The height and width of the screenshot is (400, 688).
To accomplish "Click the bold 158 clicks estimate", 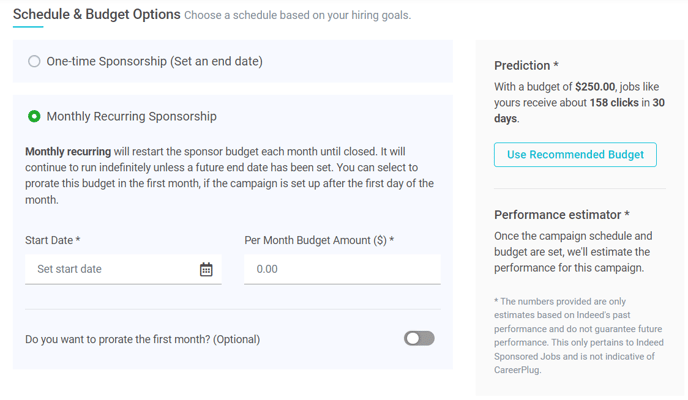I will (614, 103).
